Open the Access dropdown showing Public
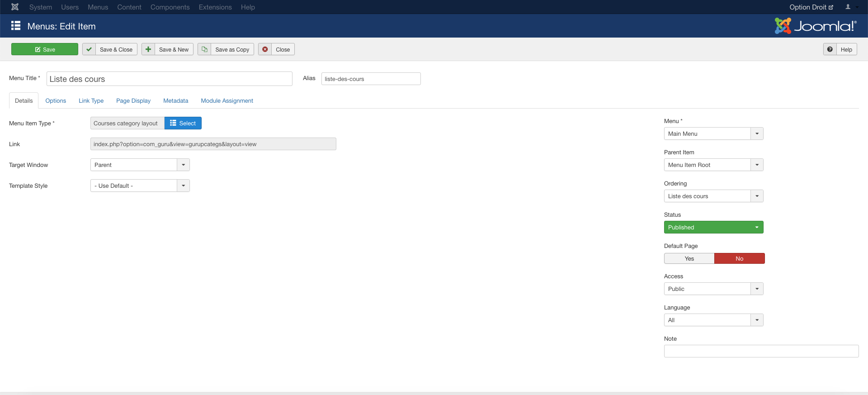The height and width of the screenshot is (395, 868). [x=714, y=289]
